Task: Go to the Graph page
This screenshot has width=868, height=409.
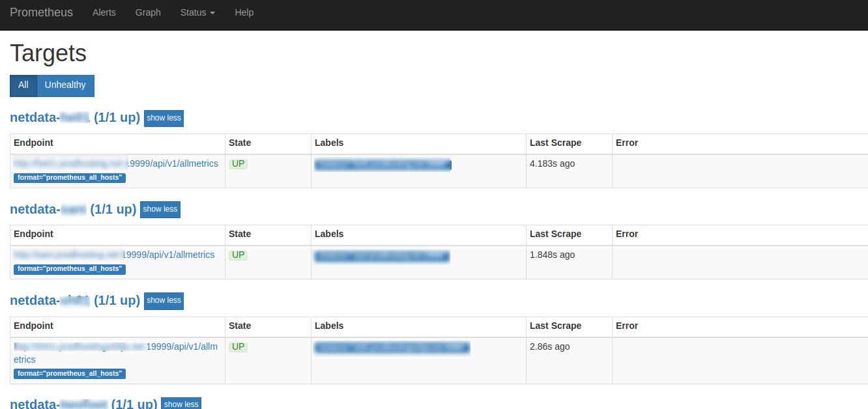Action: pyautogui.click(x=148, y=12)
